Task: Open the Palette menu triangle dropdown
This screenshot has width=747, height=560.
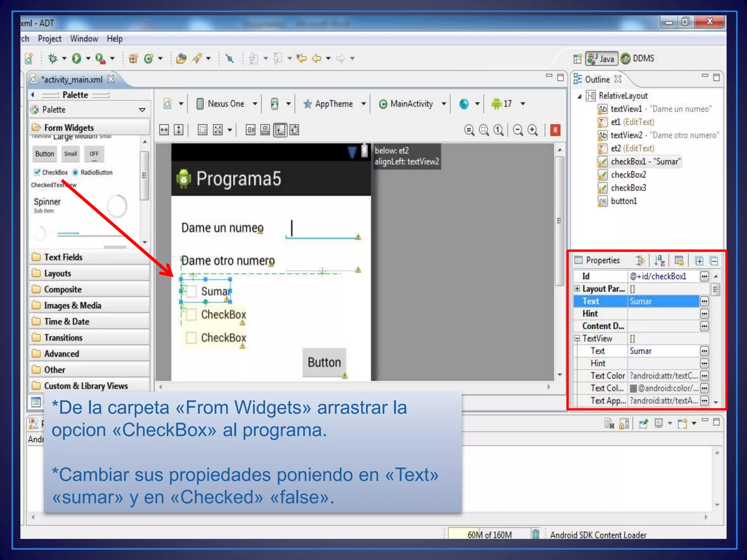Action: [x=142, y=110]
